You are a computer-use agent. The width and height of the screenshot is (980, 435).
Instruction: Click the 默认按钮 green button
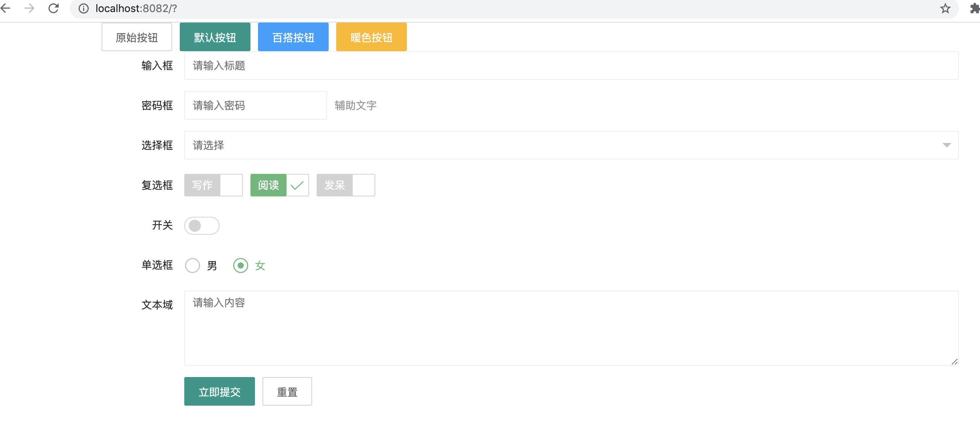point(215,37)
